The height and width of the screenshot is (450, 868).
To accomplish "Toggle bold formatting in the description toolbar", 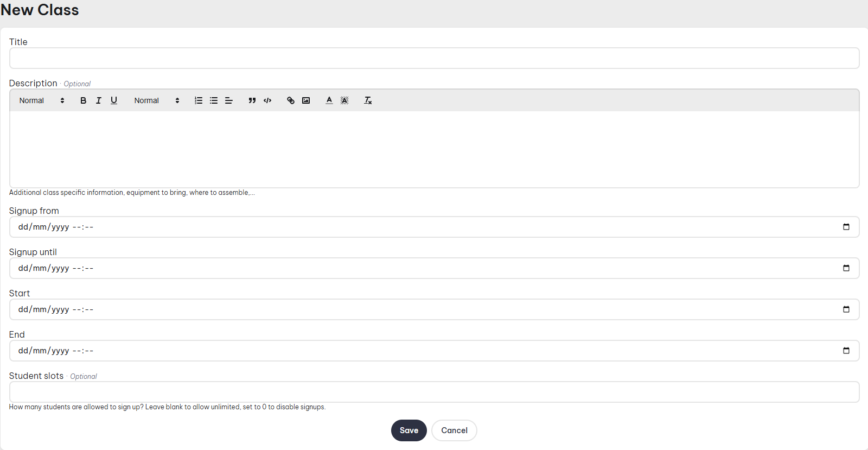I will coord(83,100).
